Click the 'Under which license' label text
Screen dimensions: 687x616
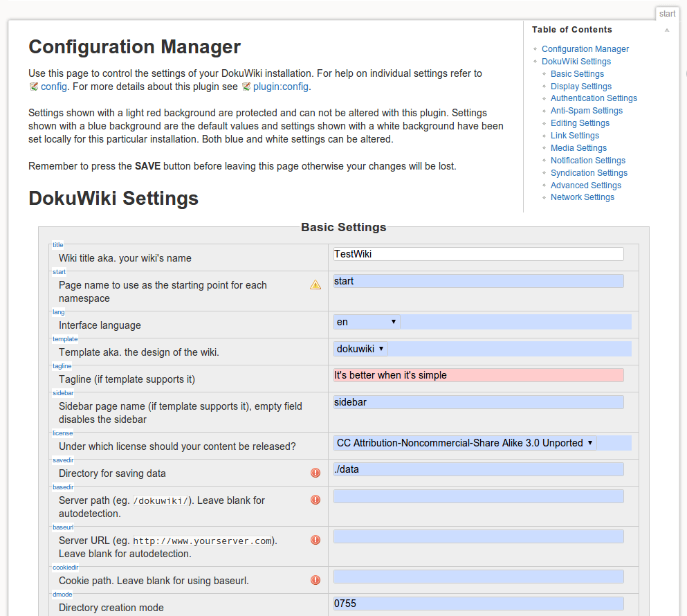tap(177, 446)
